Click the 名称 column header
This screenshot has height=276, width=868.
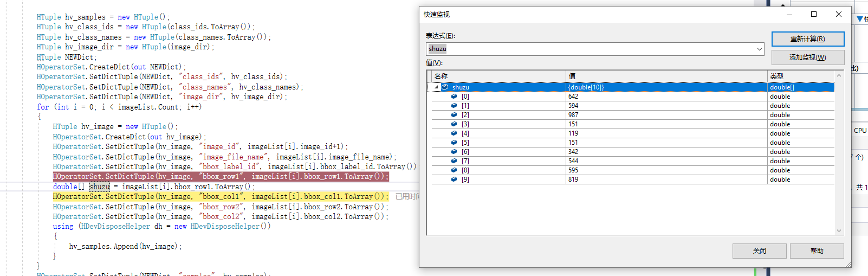pyautogui.click(x=498, y=76)
